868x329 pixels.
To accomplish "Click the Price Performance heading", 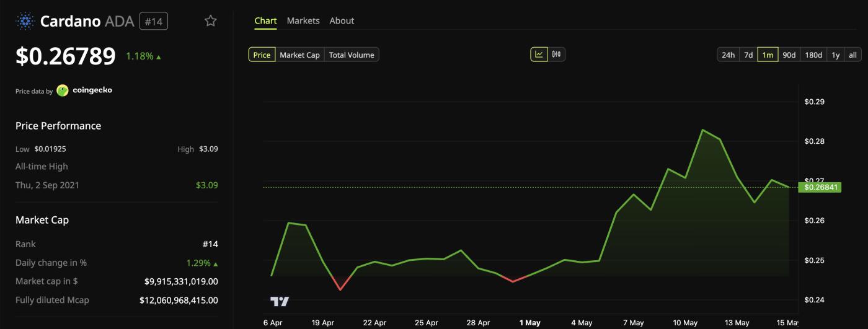I will click(58, 126).
